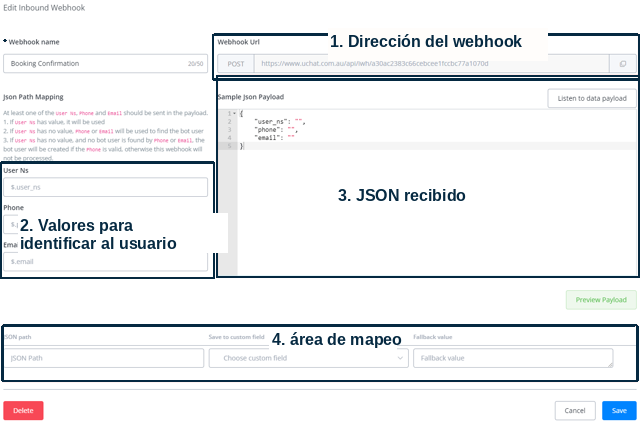The width and height of the screenshot is (640, 424).
Task: Copy the webhook URL with copy icon
Action: pyautogui.click(x=623, y=64)
